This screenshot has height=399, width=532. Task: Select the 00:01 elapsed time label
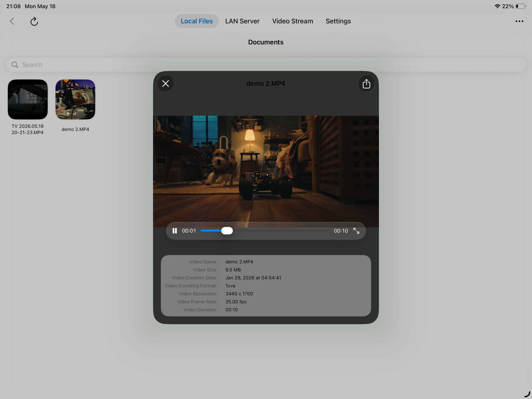189,231
